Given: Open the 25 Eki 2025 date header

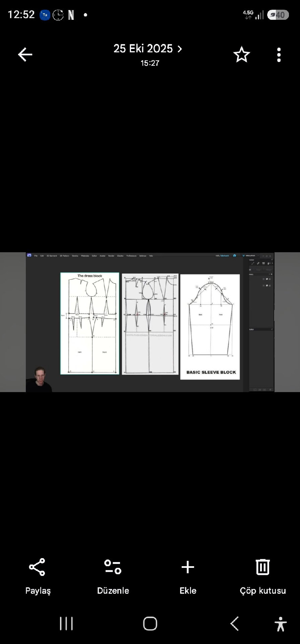Looking at the screenshot, I should pyautogui.click(x=143, y=49).
